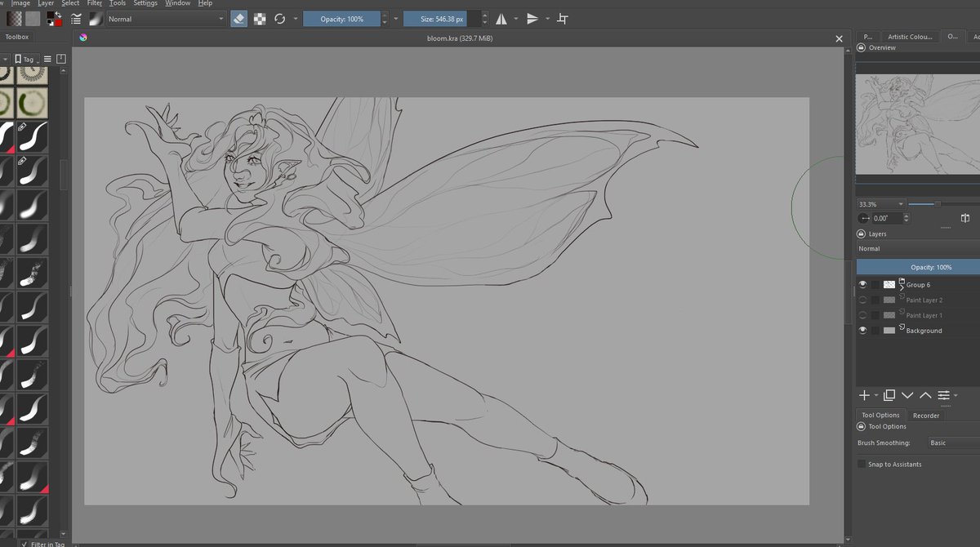Open the vertical mirror options arrow
Viewport: 980px width, 547px height.
pyautogui.click(x=547, y=18)
